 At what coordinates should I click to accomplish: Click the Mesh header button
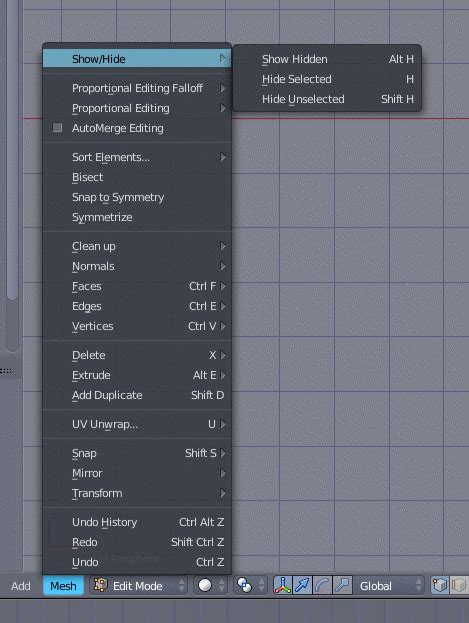pos(63,586)
